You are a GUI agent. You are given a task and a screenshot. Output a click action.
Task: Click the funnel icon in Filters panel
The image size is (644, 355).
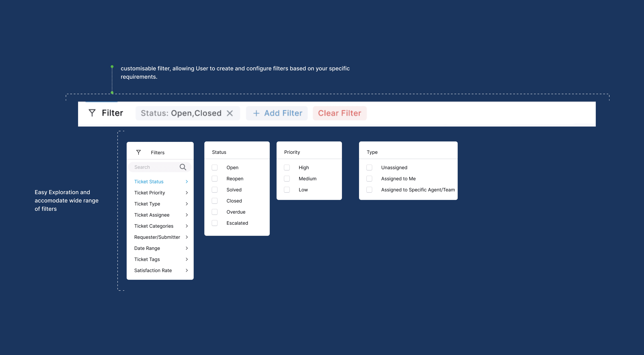[139, 152]
